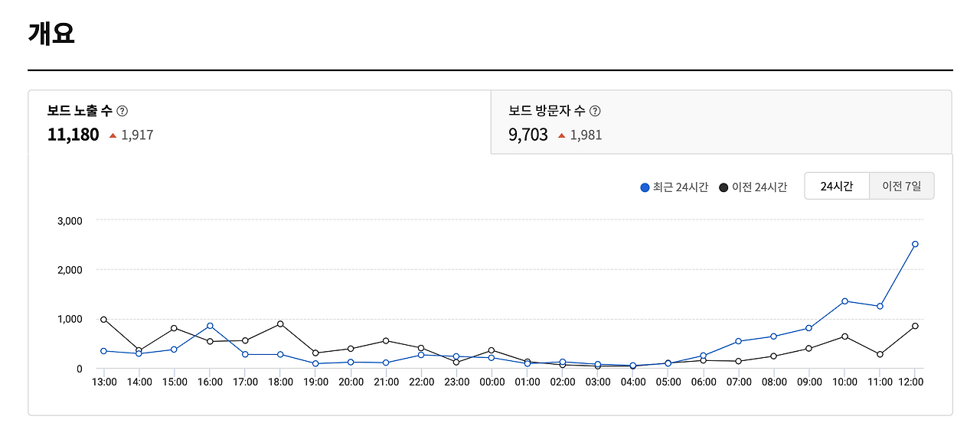Click the black 이전 24시간 legend dot
The width and height of the screenshot is (980, 439).
pyautogui.click(x=724, y=187)
